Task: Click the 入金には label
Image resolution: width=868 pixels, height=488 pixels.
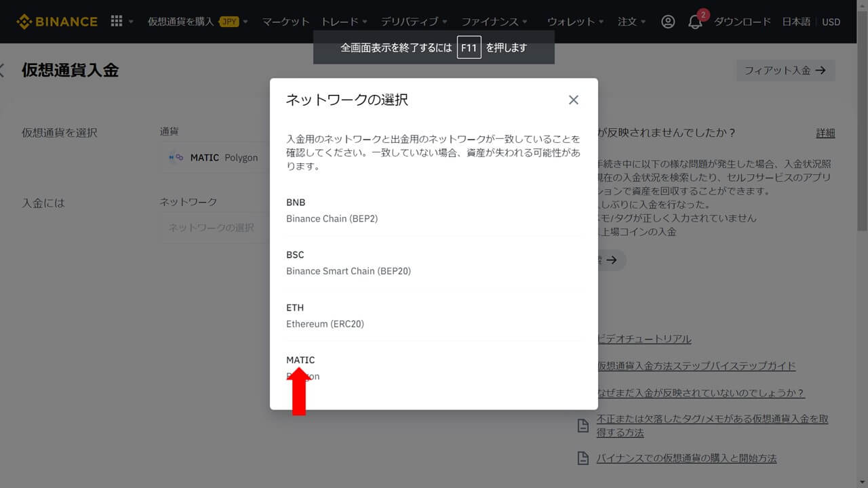Action: pos(43,203)
